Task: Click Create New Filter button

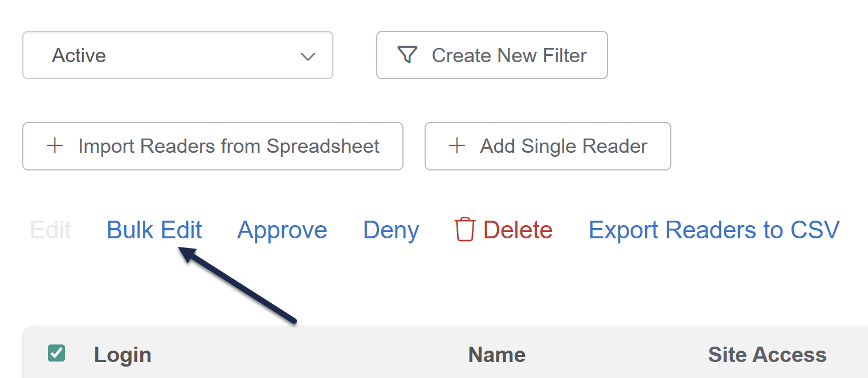Action: [x=492, y=55]
